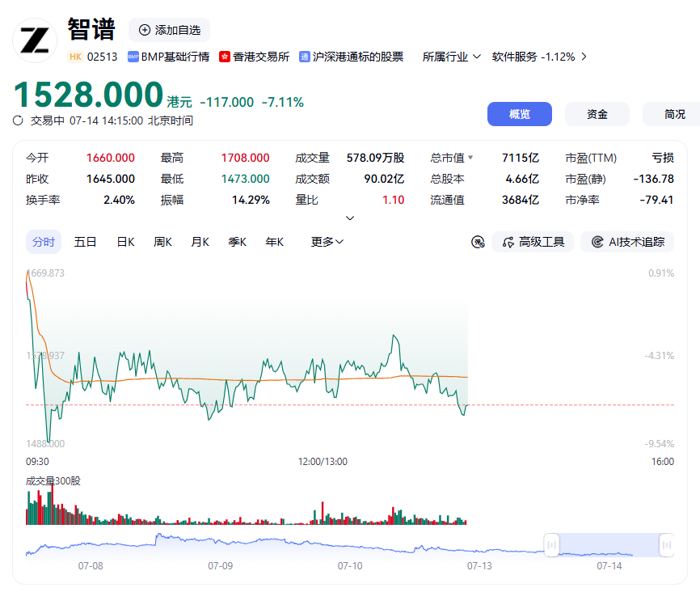This screenshot has height=592, width=700.
Task: Click the 最高 value 1708.000
Action: tap(245, 158)
